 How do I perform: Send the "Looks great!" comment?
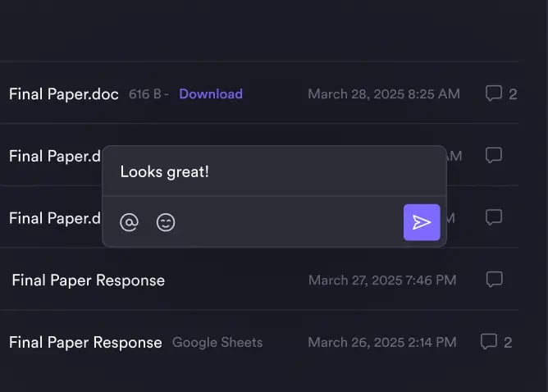(x=422, y=222)
